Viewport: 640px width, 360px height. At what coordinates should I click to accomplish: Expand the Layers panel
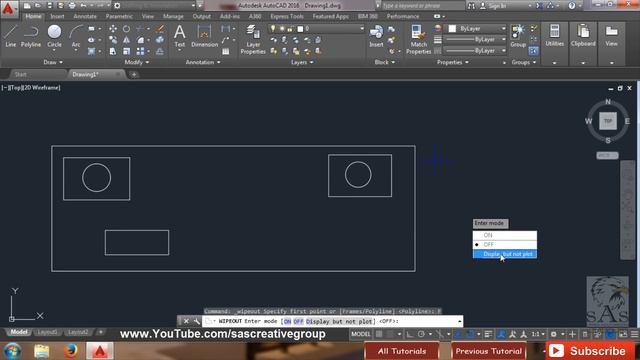click(302, 62)
